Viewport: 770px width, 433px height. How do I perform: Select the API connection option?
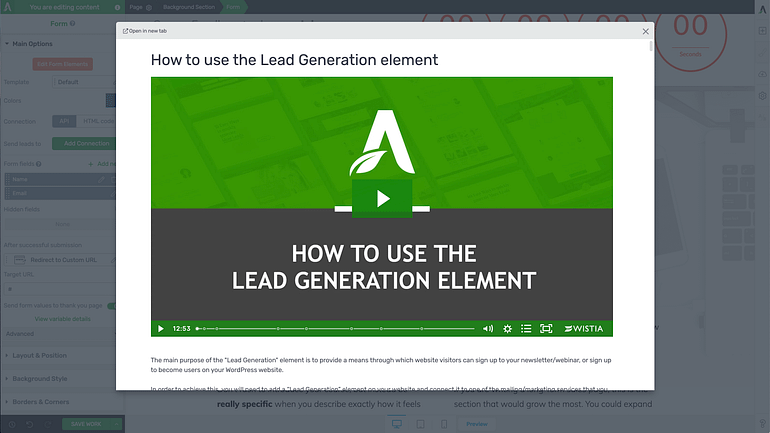[64, 121]
